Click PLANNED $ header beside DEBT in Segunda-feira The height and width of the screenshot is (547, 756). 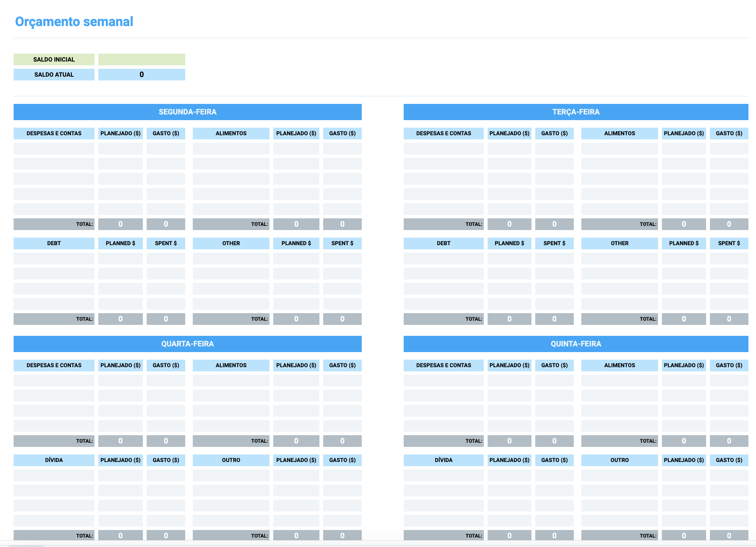click(121, 243)
